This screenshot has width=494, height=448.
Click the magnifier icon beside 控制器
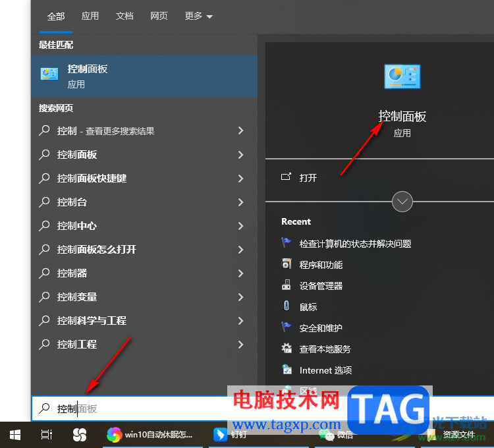pyautogui.click(x=44, y=273)
